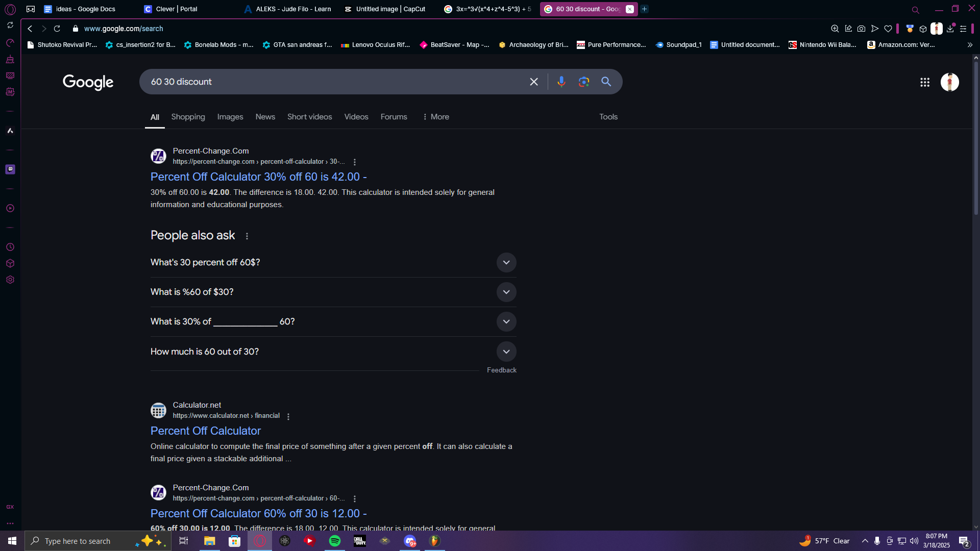Open Task View on the taskbar
980x551 pixels.
point(184,541)
